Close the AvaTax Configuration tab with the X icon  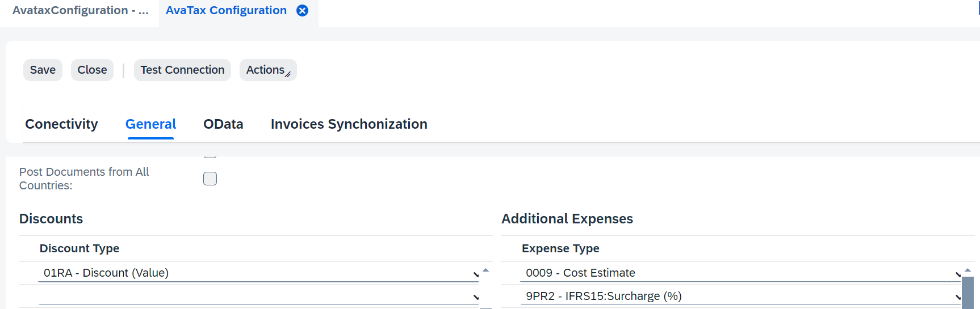click(x=303, y=11)
